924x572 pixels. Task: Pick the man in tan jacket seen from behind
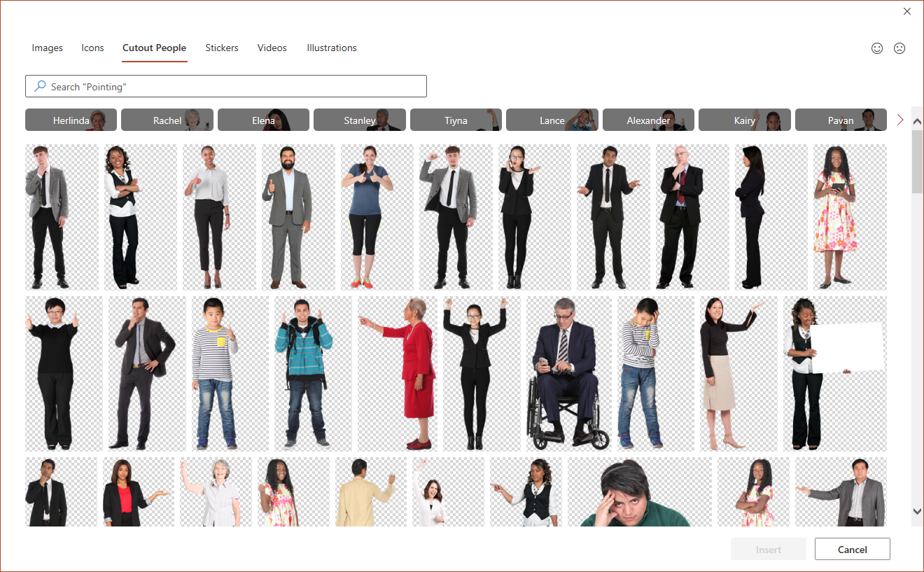coord(371,491)
